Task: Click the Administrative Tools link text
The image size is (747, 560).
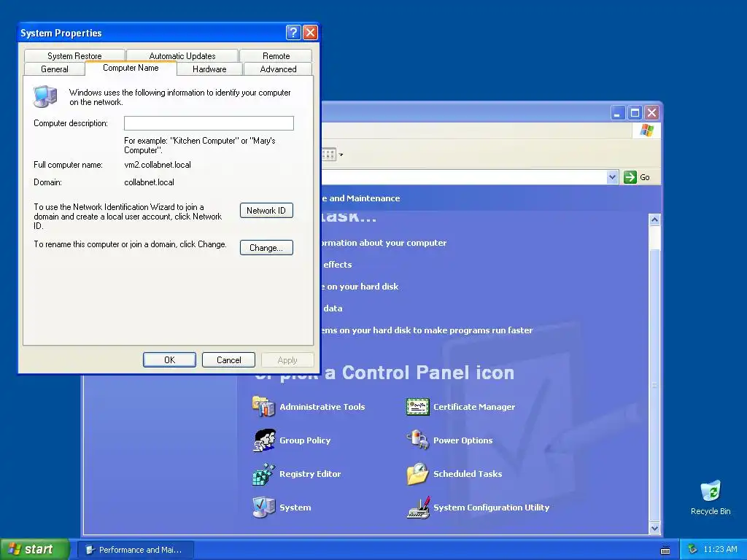Action: tap(322, 407)
